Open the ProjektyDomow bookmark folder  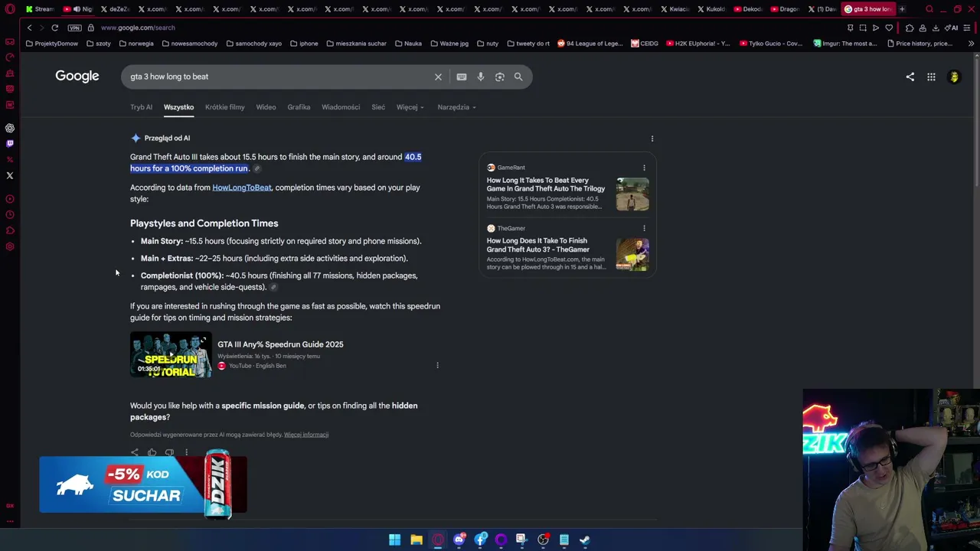tap(52, 44)
